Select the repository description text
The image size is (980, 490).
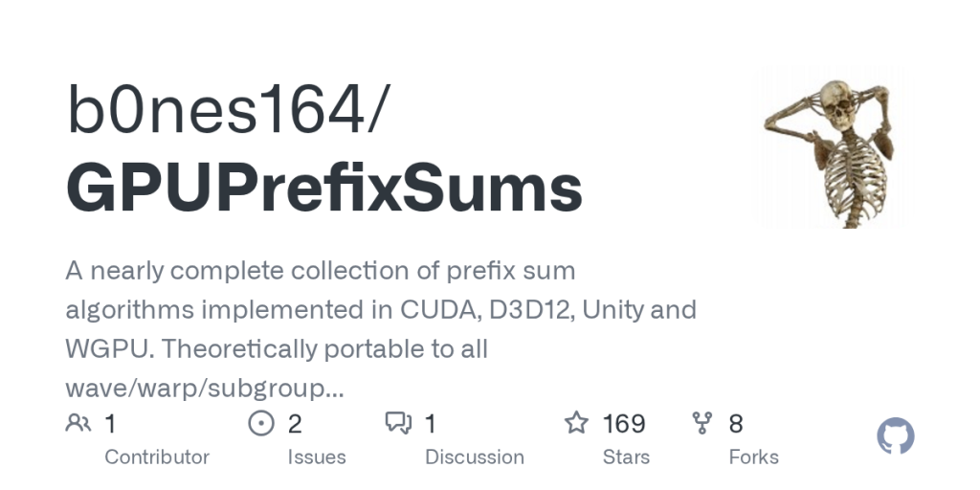[380, 329]
